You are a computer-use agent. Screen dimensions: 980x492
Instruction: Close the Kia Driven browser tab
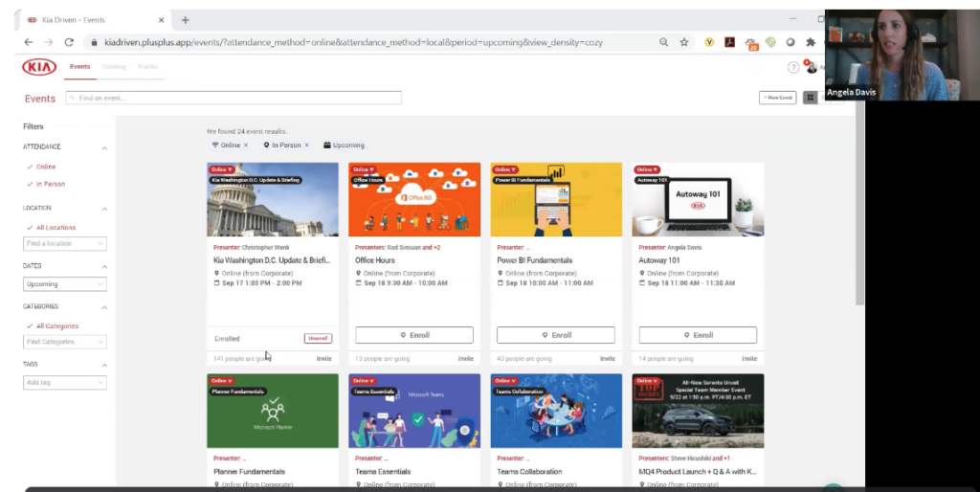click(161, 20)
